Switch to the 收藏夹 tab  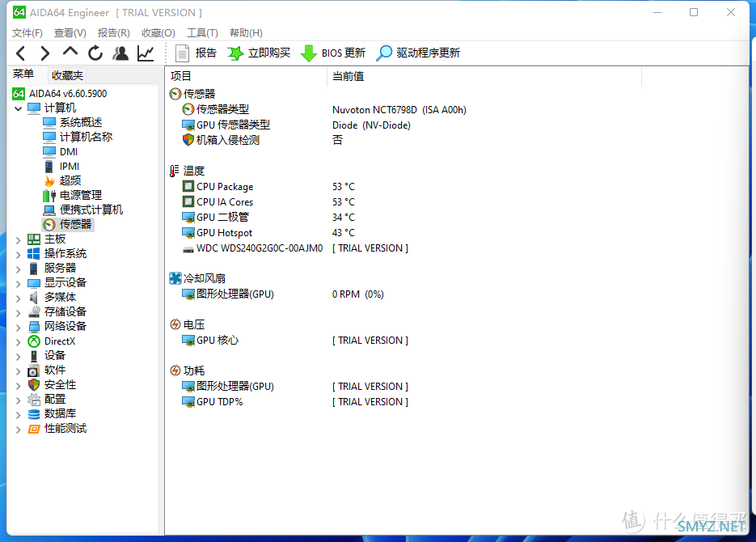(x=67, y=76)
